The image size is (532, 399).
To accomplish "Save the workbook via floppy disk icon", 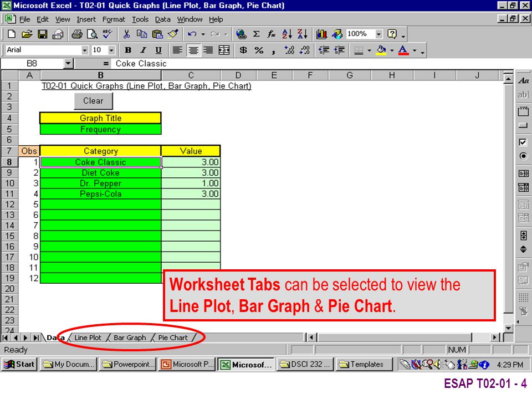I will click(43, 34).
